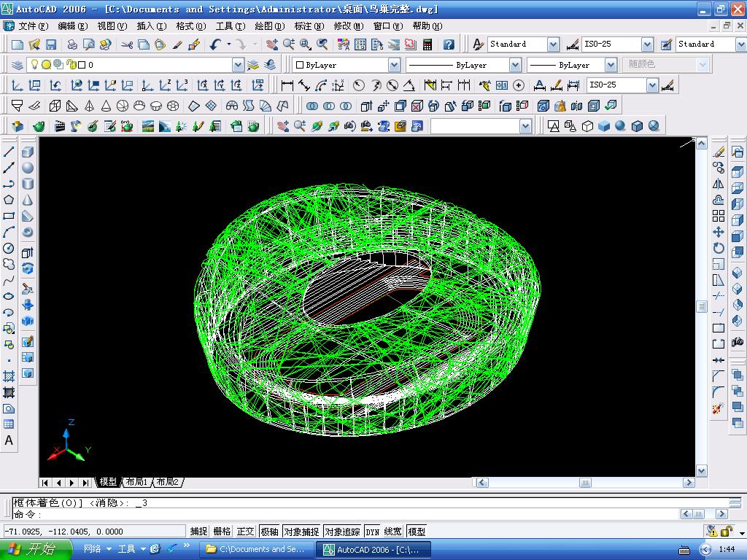Click the Save icon in standard toolbar
This screenshot has width=747, height=560.
tap(51, 44)
